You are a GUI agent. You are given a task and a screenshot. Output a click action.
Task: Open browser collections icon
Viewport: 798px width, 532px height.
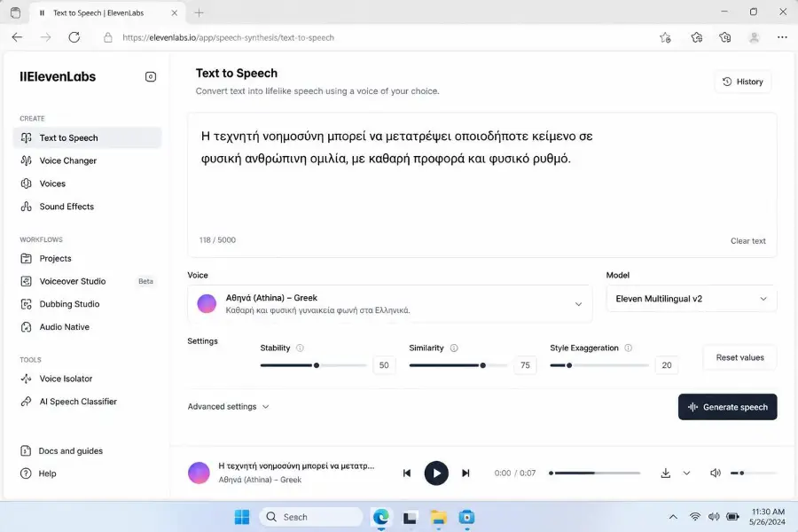click(725, 37)
